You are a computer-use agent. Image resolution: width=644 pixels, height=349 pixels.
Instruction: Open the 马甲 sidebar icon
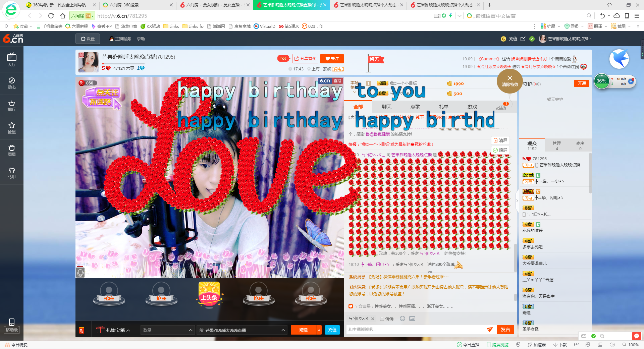12,173
